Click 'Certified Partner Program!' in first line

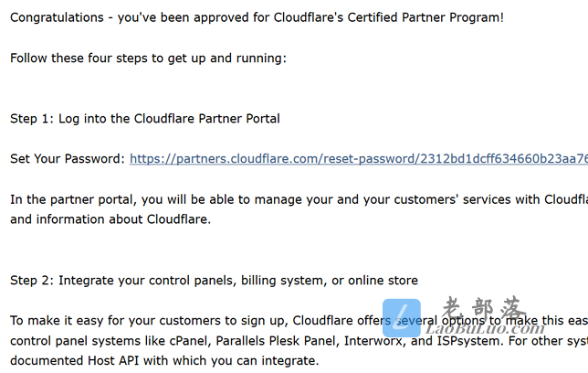tap(425, 17)
